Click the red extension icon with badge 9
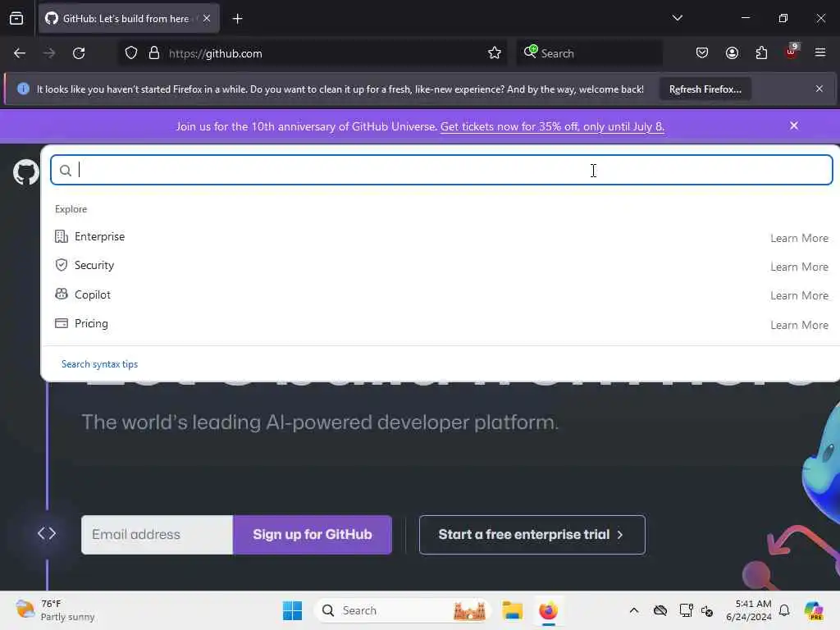840x630 pixels. tap(792, 52)
